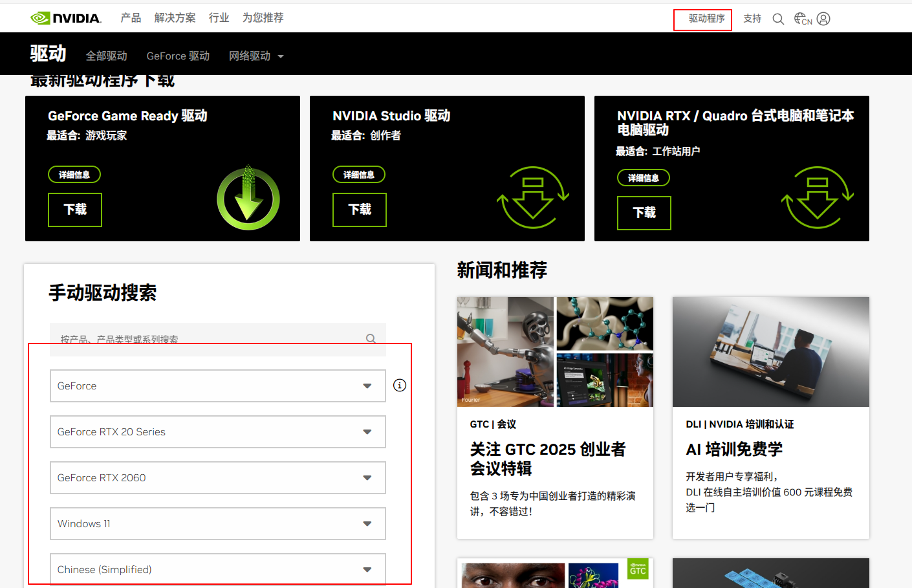Click 详细信息 on GeForce Game Ready card

[74, 175]
